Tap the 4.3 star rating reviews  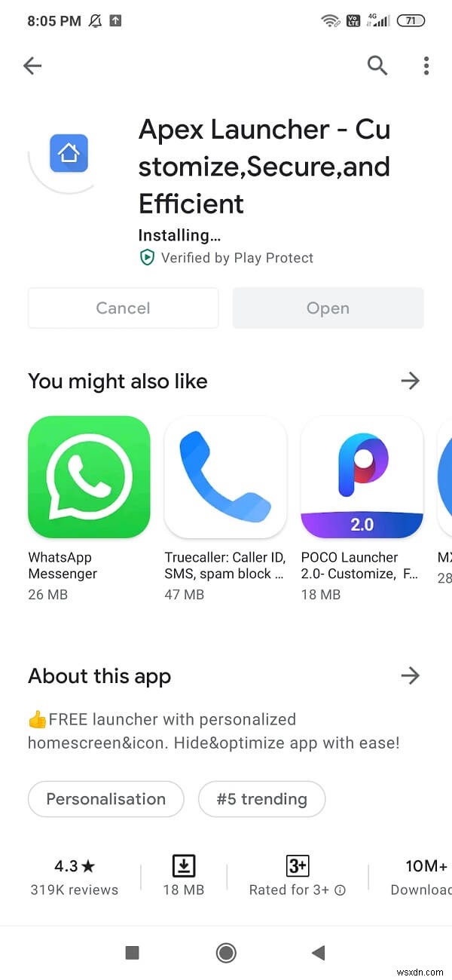pyautogui.click(x=75, y=877)
